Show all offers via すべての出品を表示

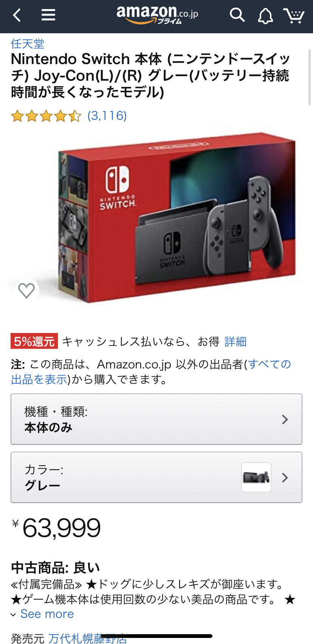pos(151,372)
